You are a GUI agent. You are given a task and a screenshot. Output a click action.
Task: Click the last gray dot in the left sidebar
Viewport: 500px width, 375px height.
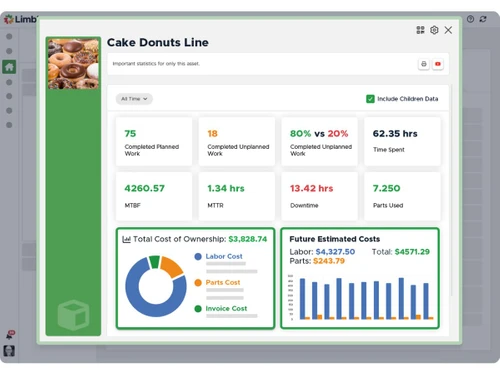click(9, 125)
